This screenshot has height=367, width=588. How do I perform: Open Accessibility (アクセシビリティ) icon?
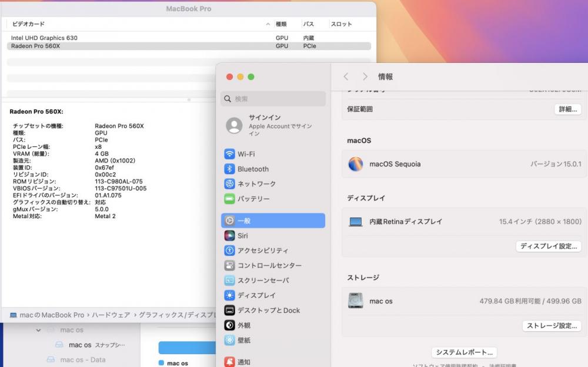(x=229, y=251)
